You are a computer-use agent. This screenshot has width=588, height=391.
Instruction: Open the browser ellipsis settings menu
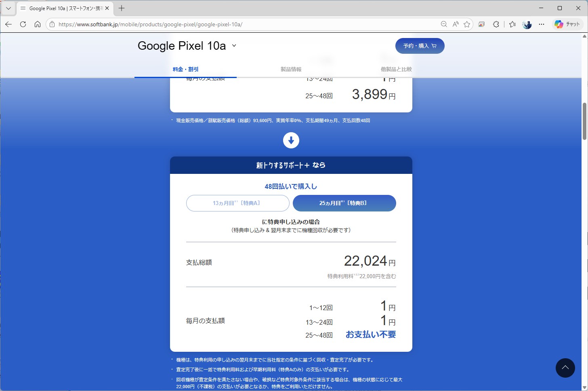tap(541, 24)
